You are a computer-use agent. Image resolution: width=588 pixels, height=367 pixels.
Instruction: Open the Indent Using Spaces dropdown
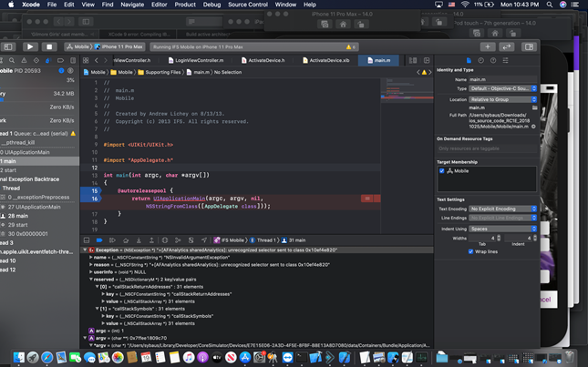coord(503,229)
